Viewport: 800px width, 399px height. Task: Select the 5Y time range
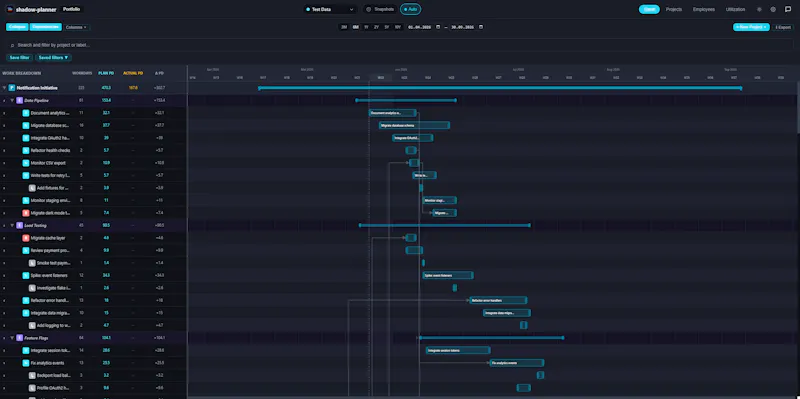pyautogui.click(x=387, y=27)
